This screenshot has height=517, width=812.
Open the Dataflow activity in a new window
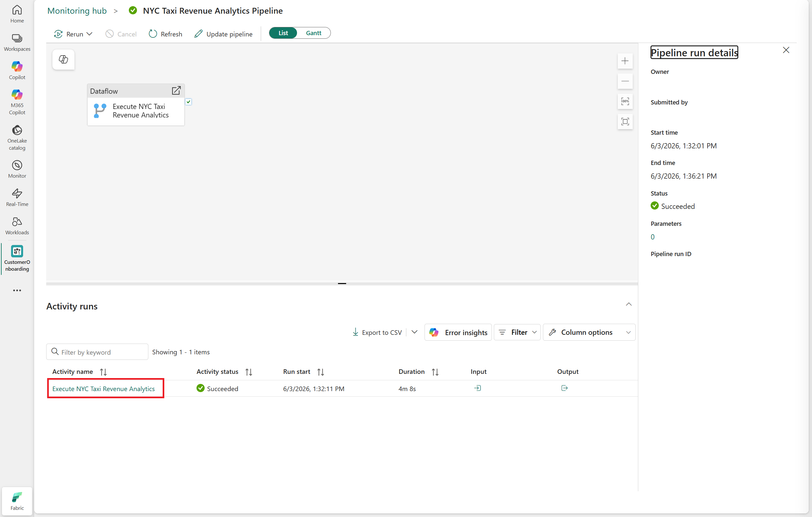point(176,91)
